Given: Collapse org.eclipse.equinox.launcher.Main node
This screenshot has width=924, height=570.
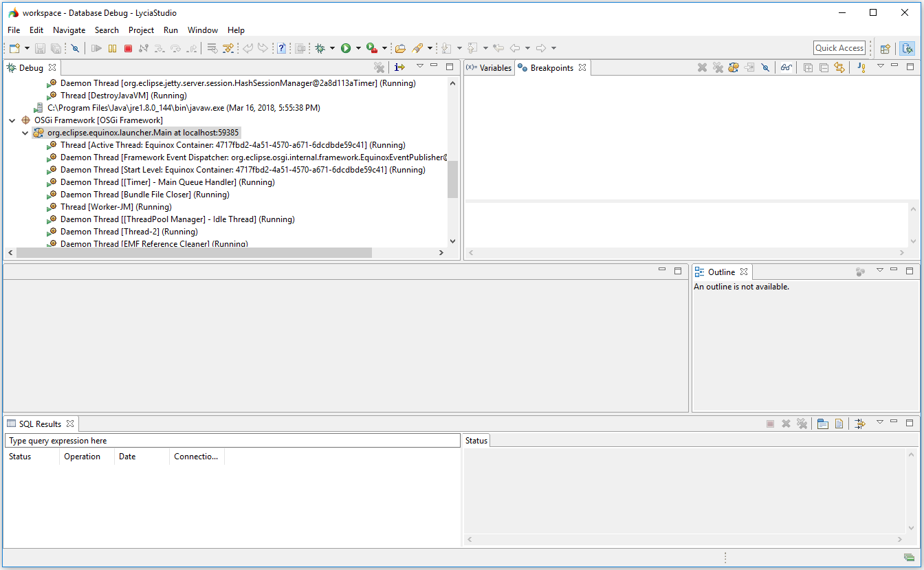Looking at the screenshot, I should 25,133.
